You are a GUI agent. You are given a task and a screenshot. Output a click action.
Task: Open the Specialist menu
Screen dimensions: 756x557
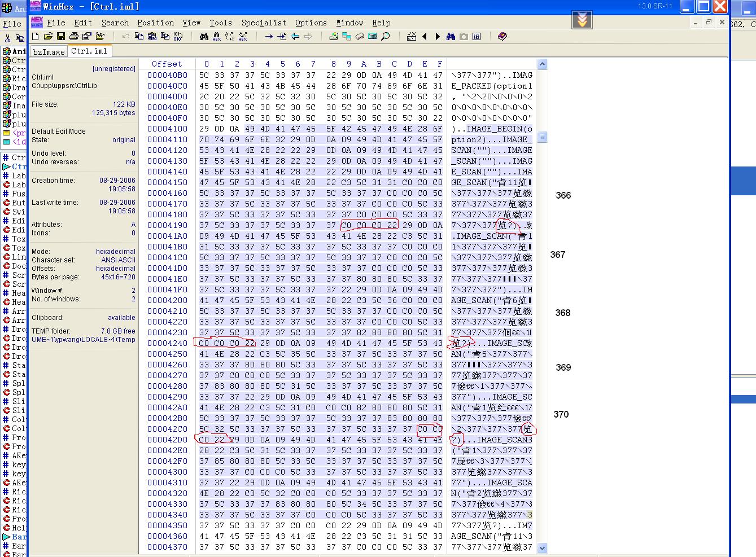pyautogui.click(x=264, y=23)
